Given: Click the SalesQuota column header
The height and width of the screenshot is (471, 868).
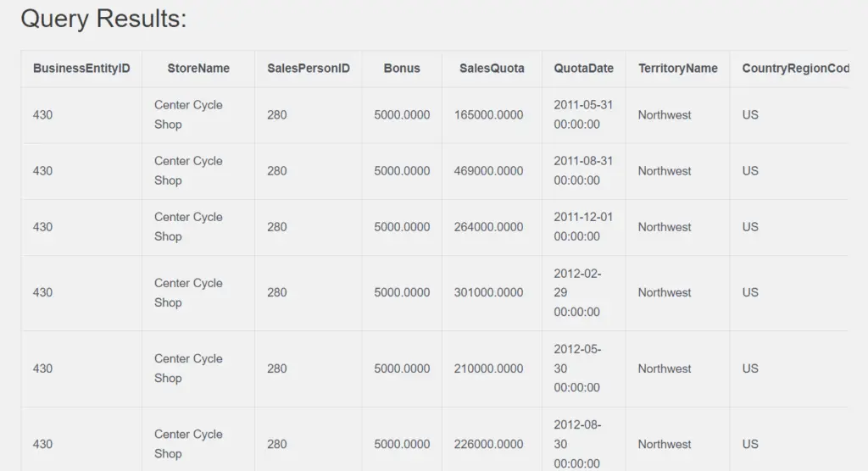Looking at the screenshot, I should [x=492, y=68].
